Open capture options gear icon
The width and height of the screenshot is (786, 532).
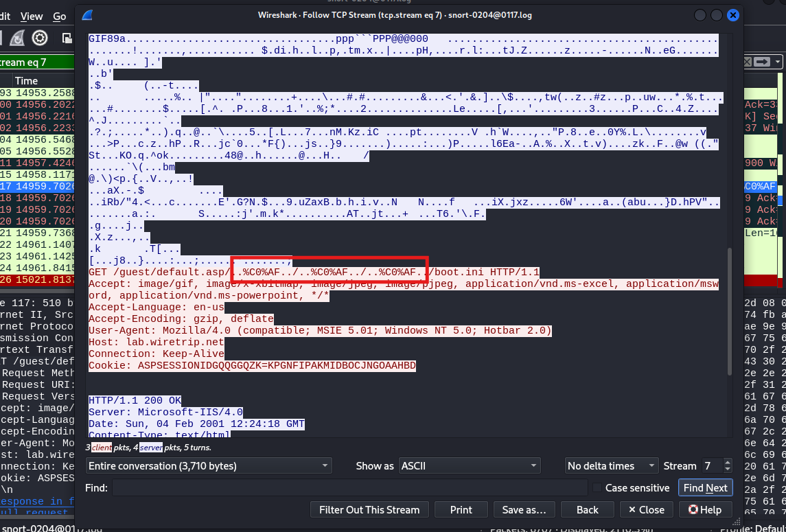40,38
